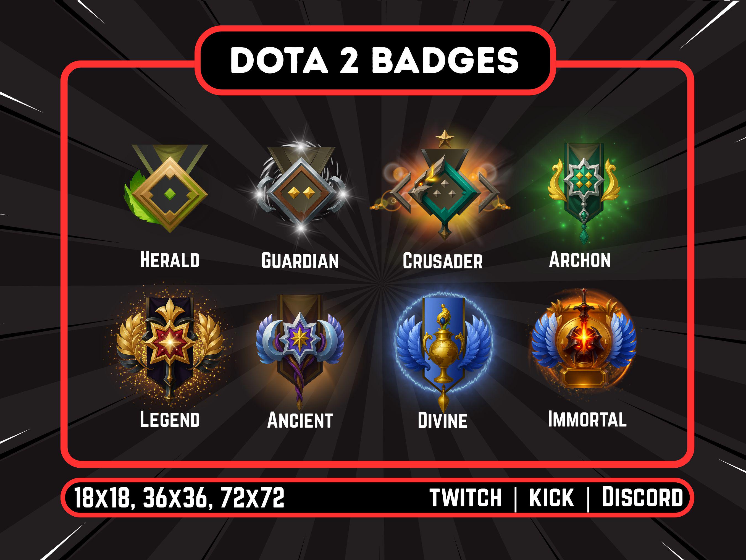Click the Herald label text

pos(170,260)
